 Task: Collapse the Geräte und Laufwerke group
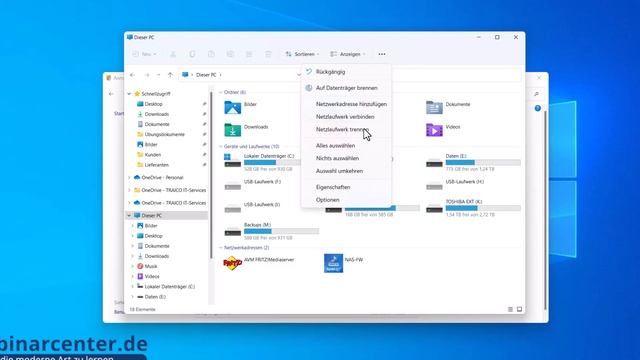(x=220, y=146)
